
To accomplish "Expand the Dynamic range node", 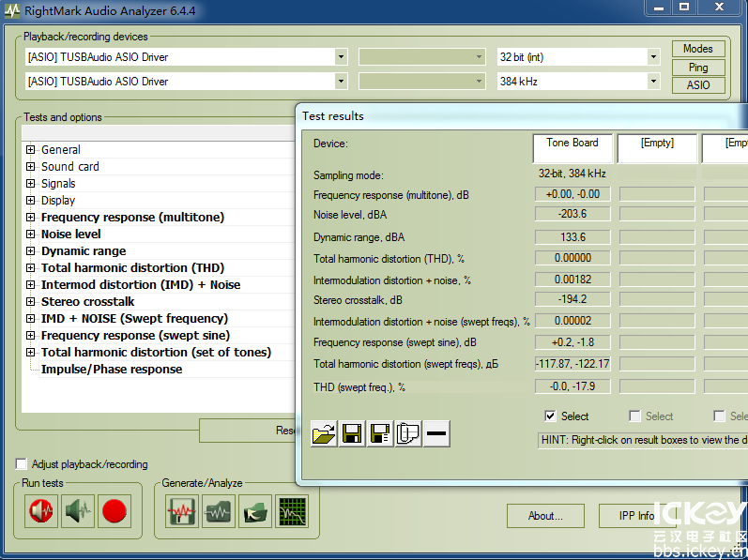I will click(x=31, y=250).
